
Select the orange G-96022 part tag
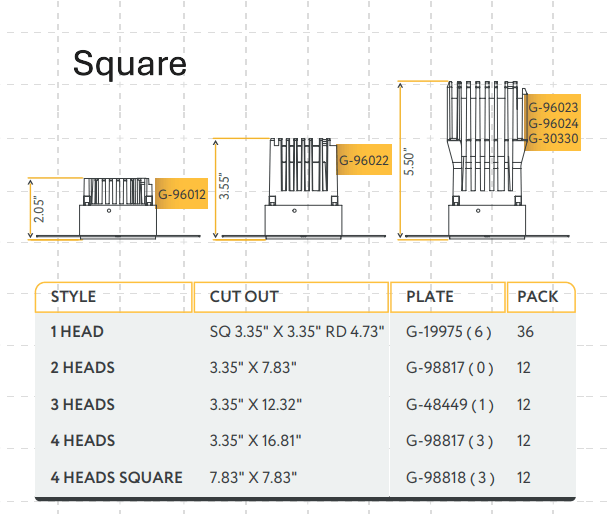click(x=363, y=160)
